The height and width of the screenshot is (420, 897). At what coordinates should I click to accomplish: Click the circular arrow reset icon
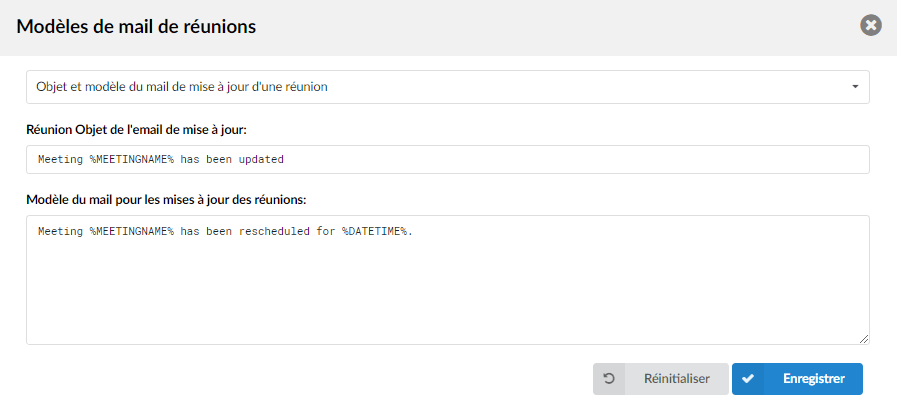(x=609, y=379)
